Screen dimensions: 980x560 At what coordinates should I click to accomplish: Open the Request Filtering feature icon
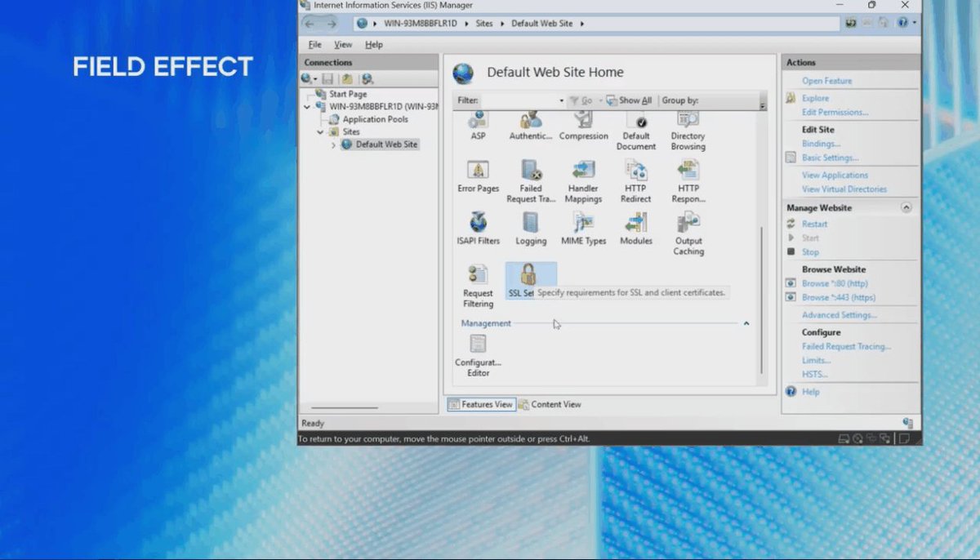point(478,274)
